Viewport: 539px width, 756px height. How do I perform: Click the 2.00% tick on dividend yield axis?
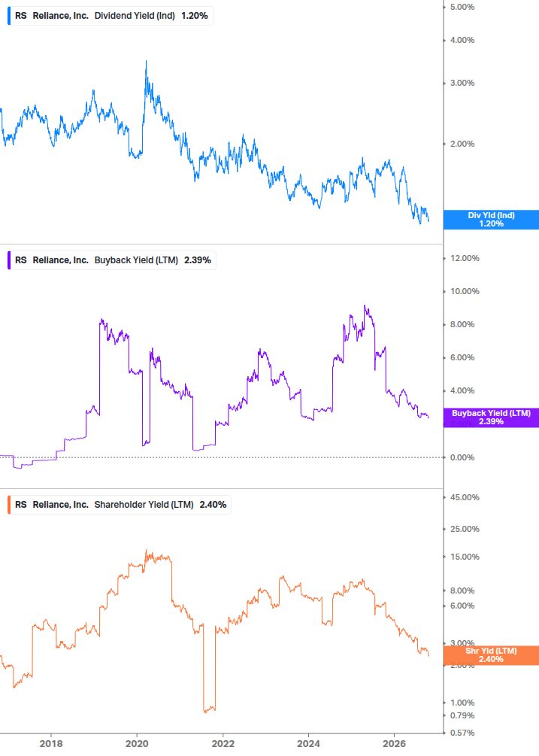(x=462, y=144)
